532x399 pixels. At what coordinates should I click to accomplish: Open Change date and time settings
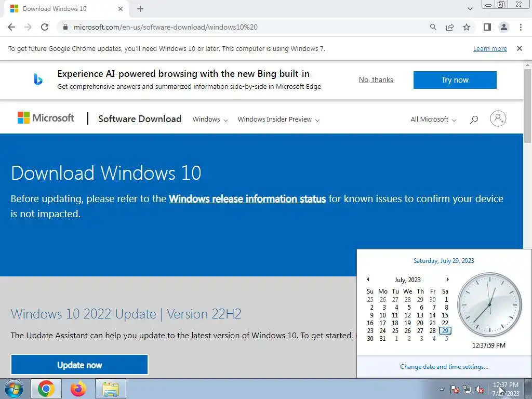[x=444, y=367]
